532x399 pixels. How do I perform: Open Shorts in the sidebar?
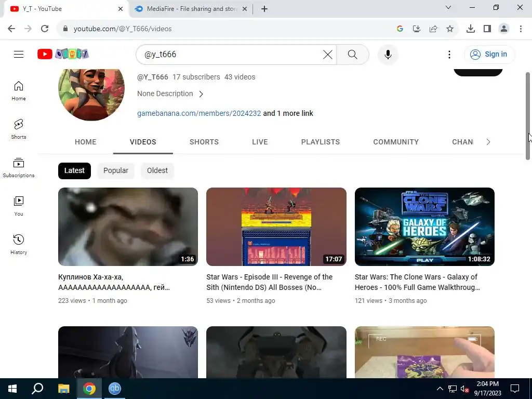pyautogui.click(x=19, y=129)
